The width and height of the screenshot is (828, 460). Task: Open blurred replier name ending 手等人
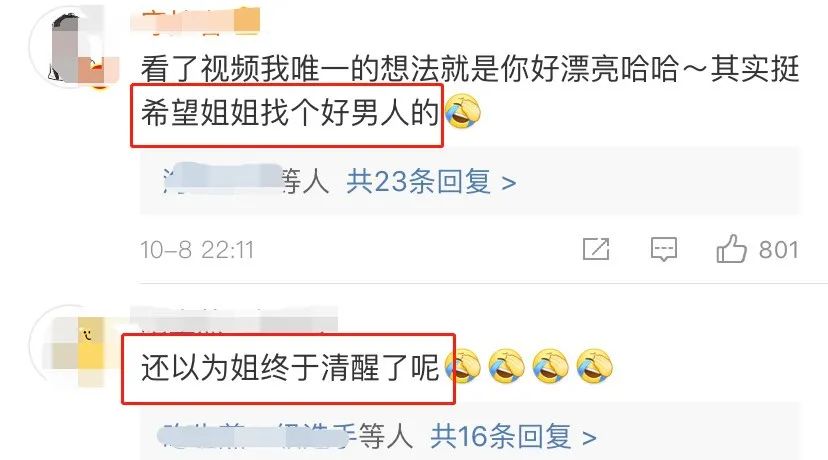pyautogui.click(x=258, y=437)
